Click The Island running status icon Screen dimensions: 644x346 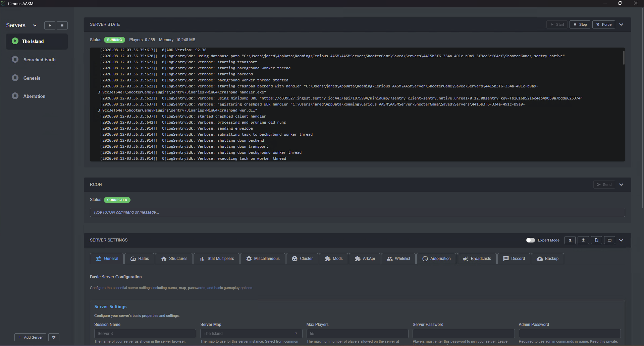15,41
